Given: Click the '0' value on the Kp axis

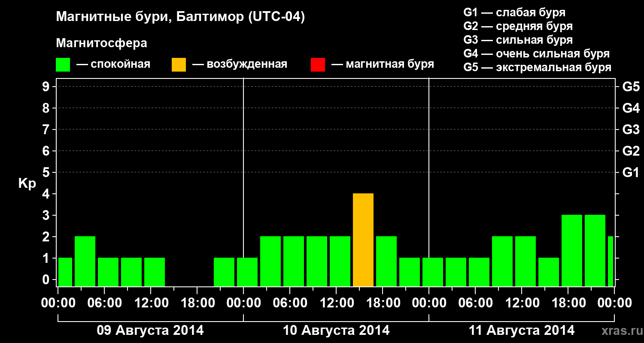Looking at the screenshot, I should coord(47,280).
